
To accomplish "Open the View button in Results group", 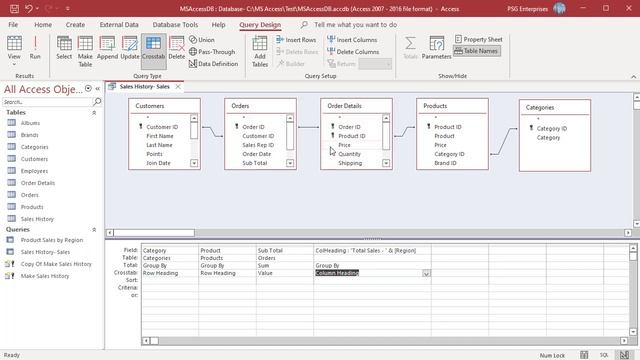I will pos(14,51).
